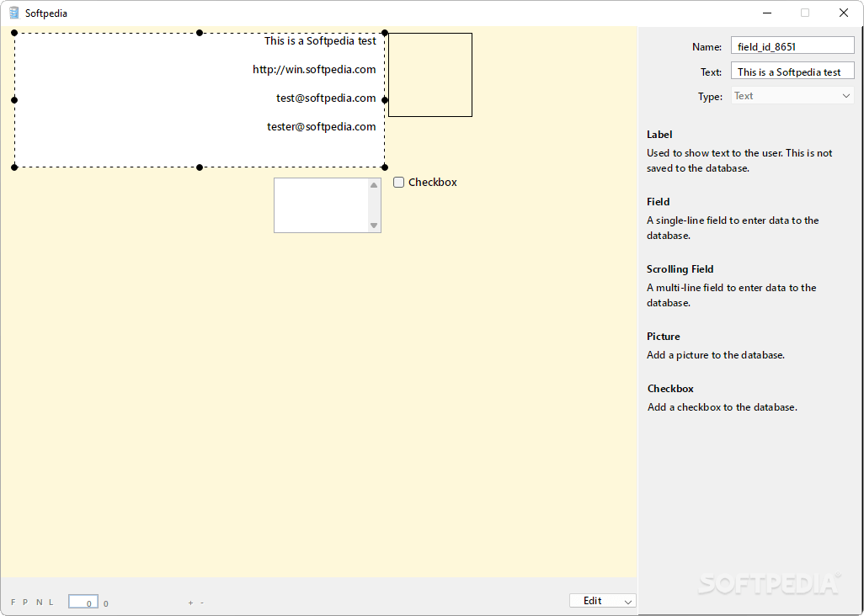Click the record number input box
Screen dimensions: 864x616
83,602
